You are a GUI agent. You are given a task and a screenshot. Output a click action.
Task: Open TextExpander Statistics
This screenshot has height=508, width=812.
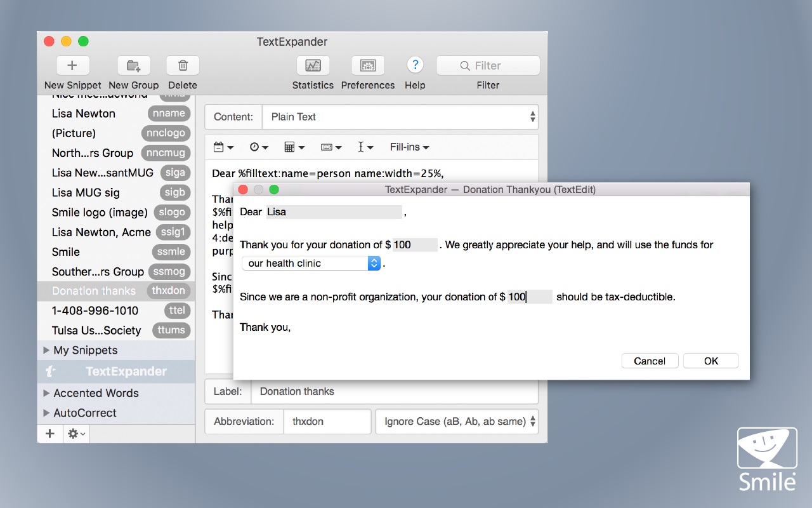312,65
